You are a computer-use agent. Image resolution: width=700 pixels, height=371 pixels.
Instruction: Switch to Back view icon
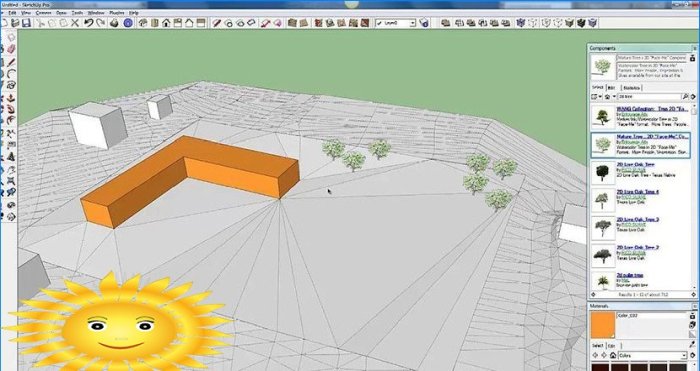click(189, 23)
